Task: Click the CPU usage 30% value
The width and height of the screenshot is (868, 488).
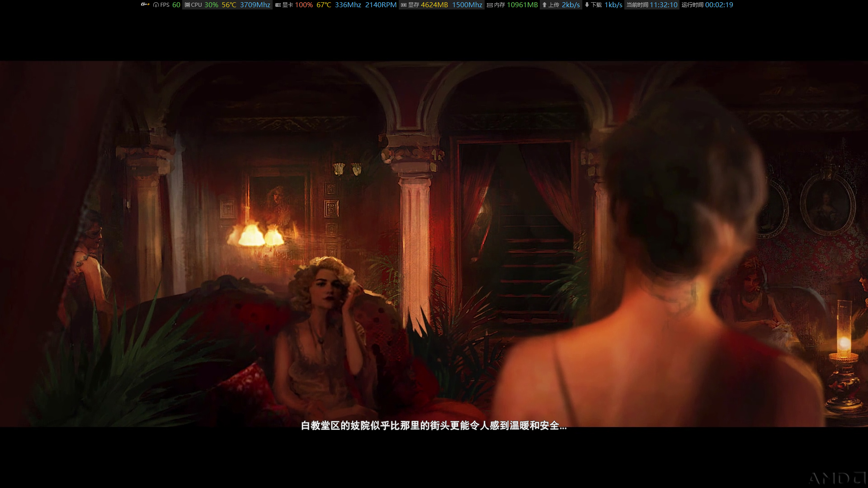Action: point(211,5)
